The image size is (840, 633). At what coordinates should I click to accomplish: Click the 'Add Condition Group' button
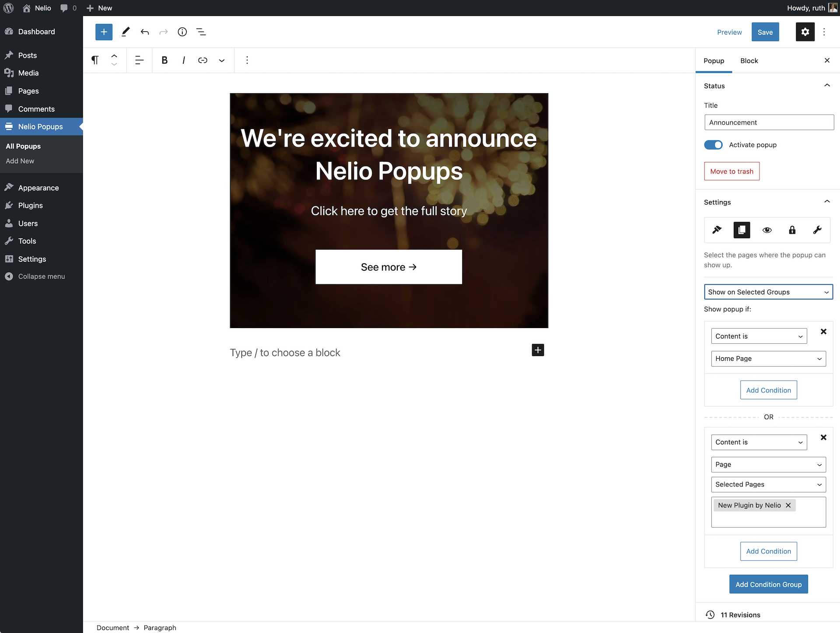pos(768,584)
